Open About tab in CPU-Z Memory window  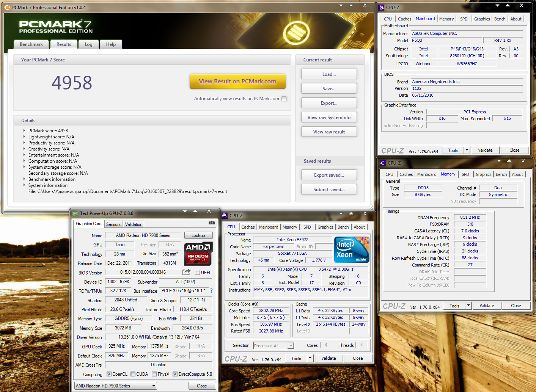(x=517, y=174)
